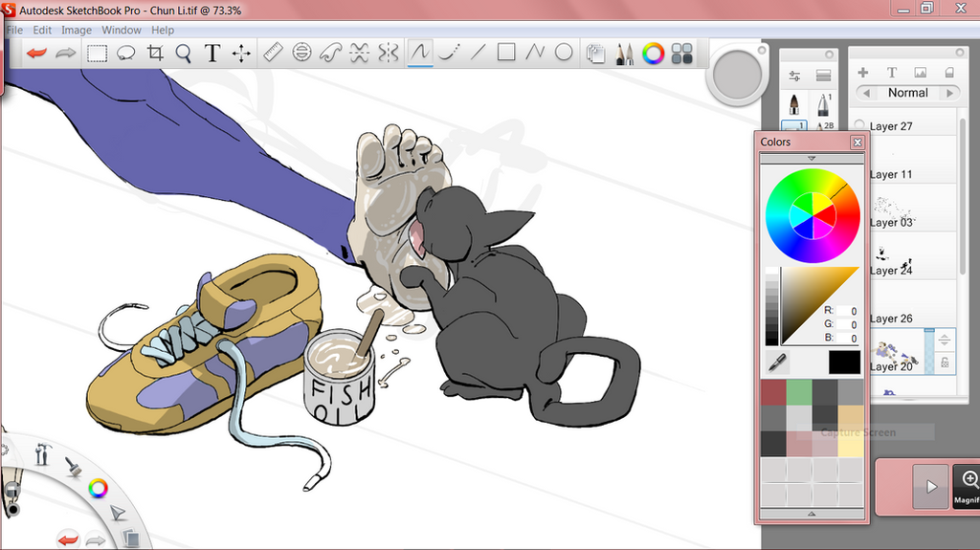The height and width of the screenshot is (550, 980).
Task: Enable the French Curve tool
Action: click(x=330, y=53)
